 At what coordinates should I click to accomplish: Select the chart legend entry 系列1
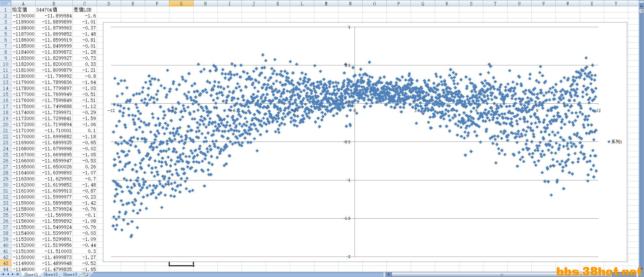[615, 142]
